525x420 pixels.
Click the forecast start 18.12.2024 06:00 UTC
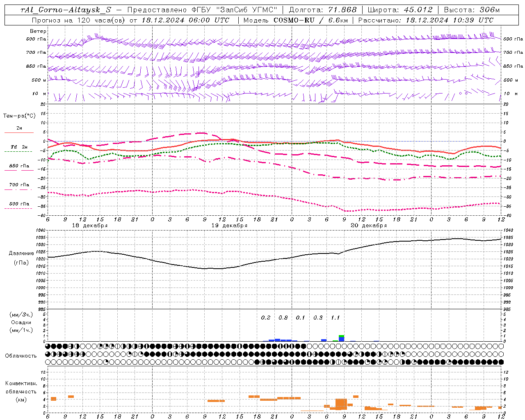[x=185, y=20]
